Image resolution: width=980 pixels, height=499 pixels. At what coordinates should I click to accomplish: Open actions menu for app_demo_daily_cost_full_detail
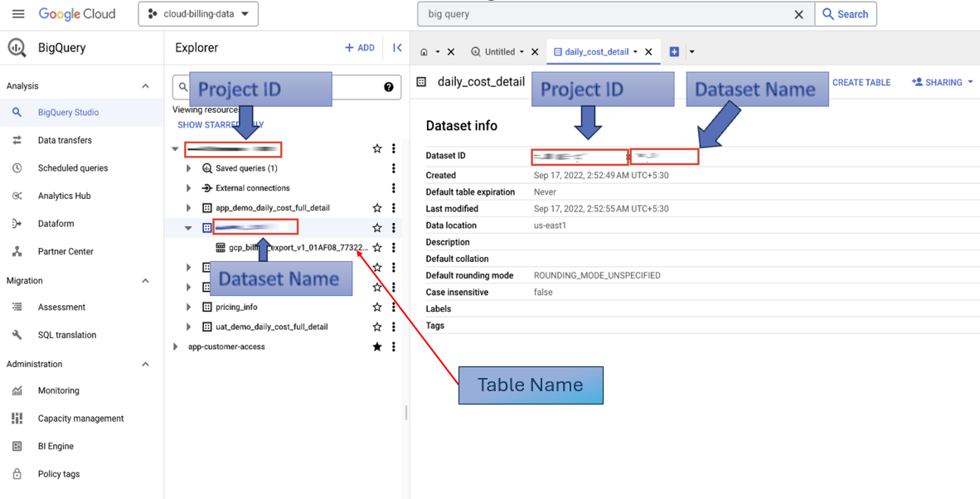pos(393,208)
